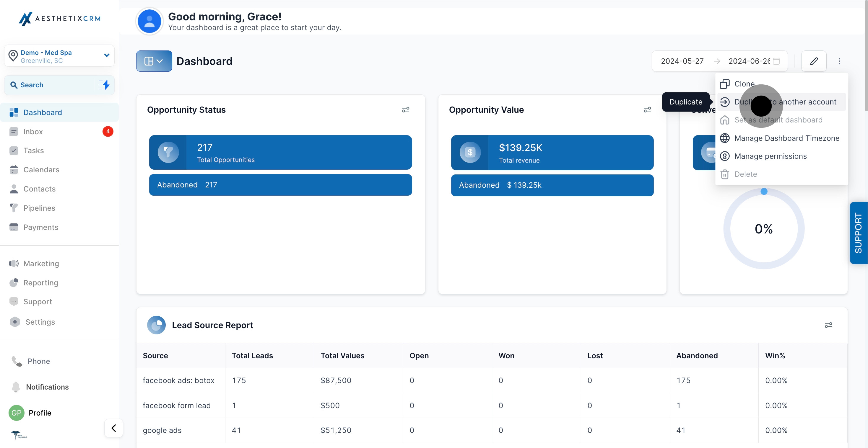
Task: Go to Pipelines in the sidebar
Action: point(39,208)
